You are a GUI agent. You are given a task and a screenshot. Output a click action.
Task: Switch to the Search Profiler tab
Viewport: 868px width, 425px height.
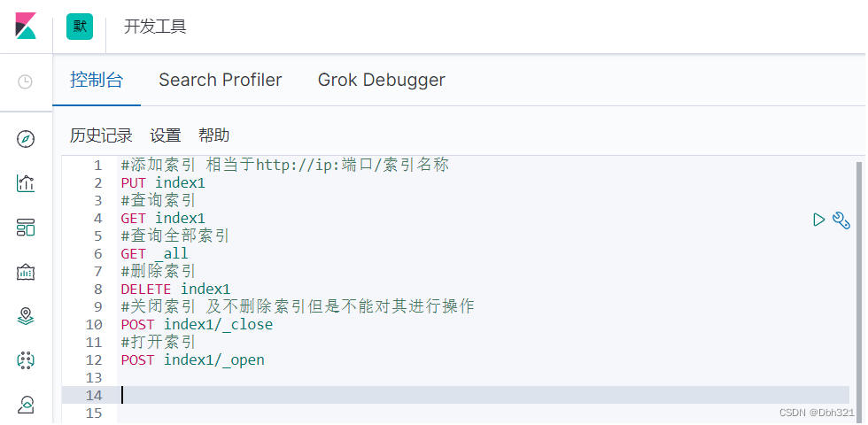click(x=220, y=80)
